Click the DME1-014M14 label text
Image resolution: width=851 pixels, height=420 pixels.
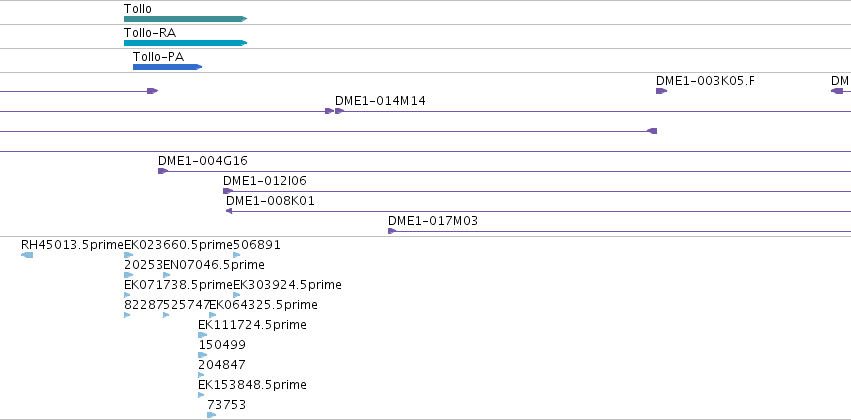pos(380,100)
